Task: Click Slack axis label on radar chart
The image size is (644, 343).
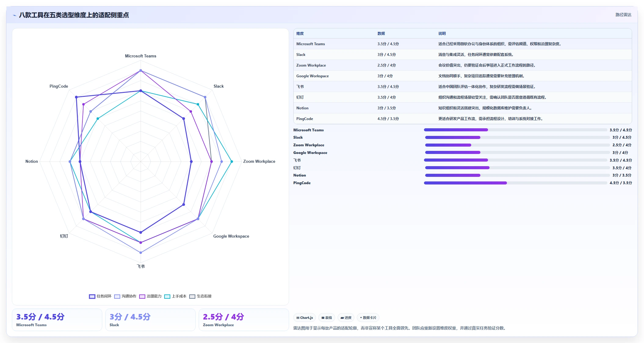Action: (219, 86)
